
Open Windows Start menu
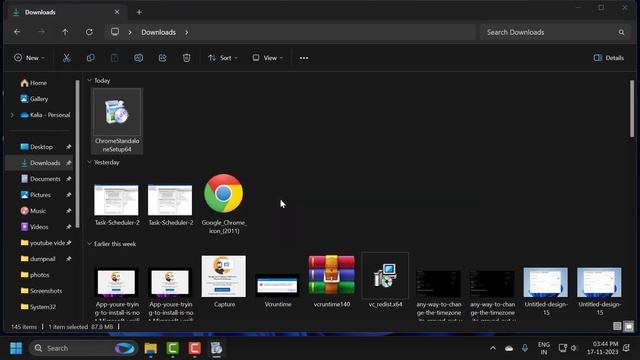point(16,348)
